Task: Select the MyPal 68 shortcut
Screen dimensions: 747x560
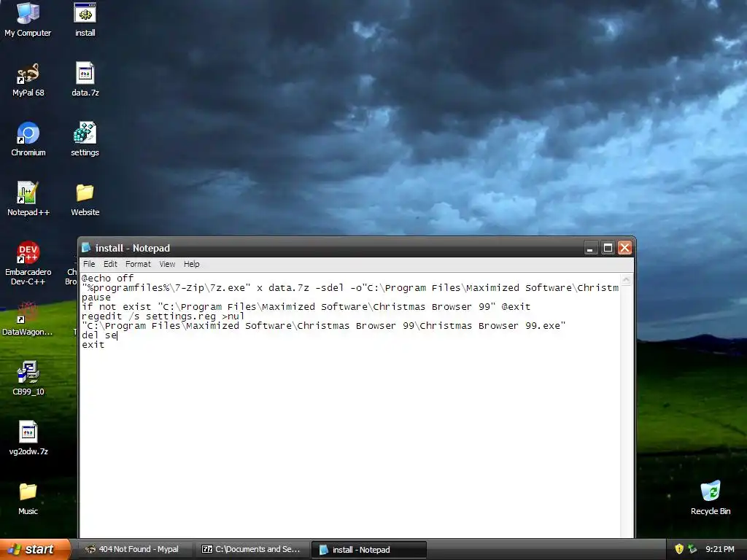Action: pos(28,79)
